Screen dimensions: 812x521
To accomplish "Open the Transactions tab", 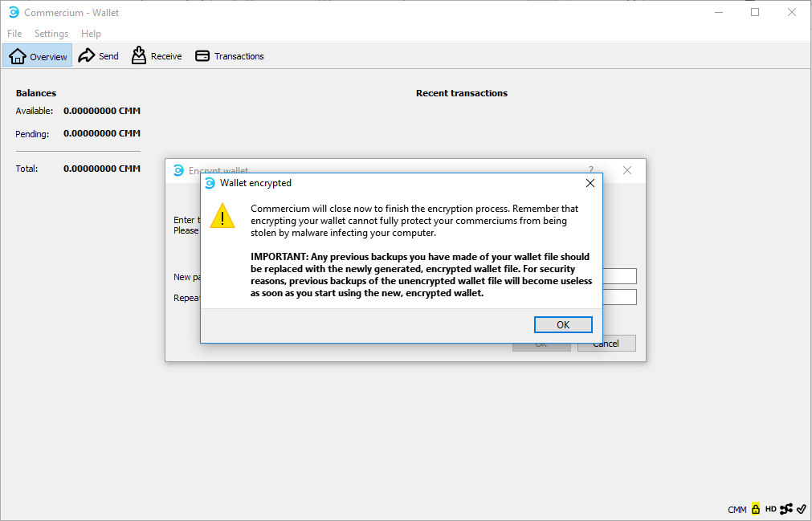I will (x=230, y=56).
